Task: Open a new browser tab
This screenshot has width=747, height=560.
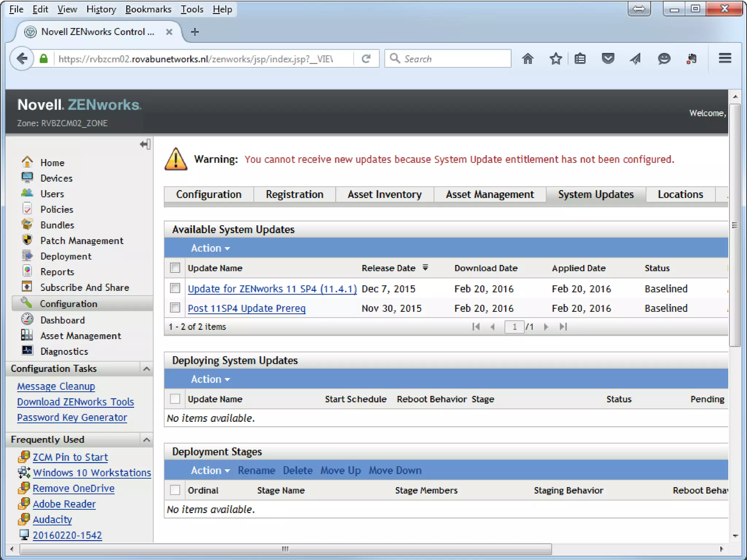Action: [x=195, y=32]
